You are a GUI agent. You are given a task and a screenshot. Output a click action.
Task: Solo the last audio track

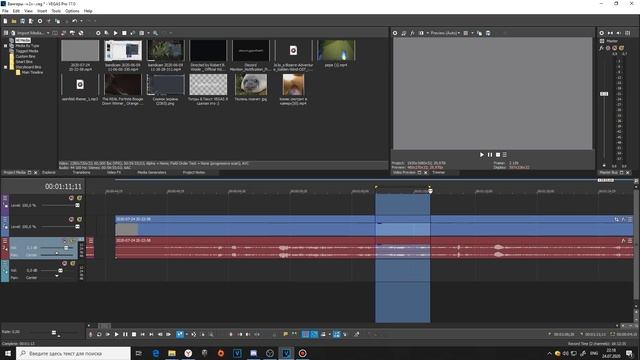pos(73,264)
